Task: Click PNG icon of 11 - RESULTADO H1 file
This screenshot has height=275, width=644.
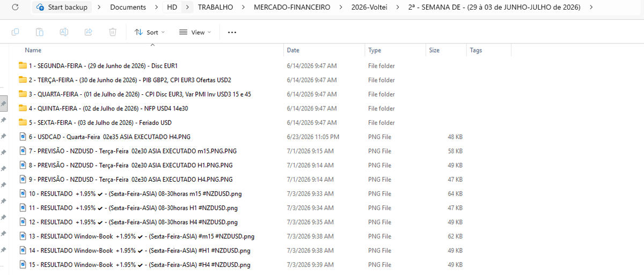Action: point(23,207)
